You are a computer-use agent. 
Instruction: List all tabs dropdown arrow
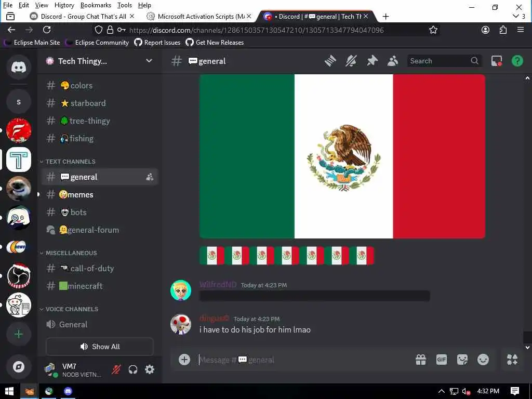click(x=516, y=16)
